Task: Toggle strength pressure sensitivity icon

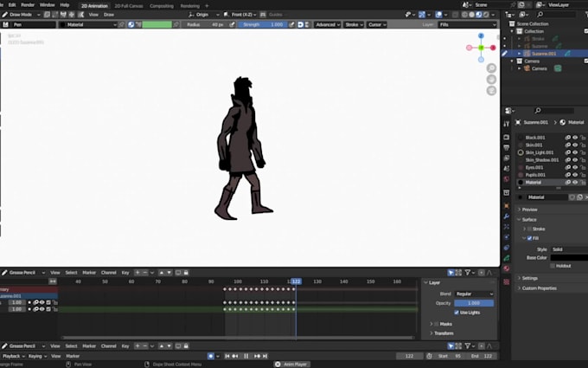Action: tap(291, 24)
